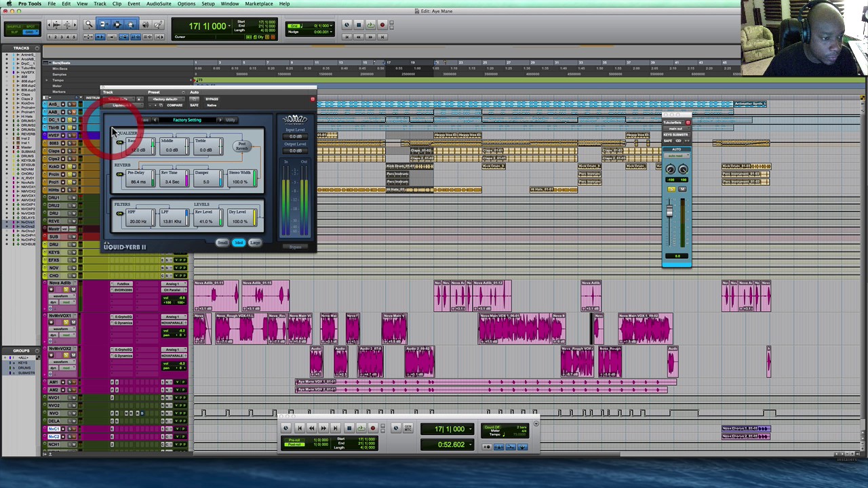Open the Track menu
Image resolution: width=868 pixels, height=488 pixels.
(100, 3)
